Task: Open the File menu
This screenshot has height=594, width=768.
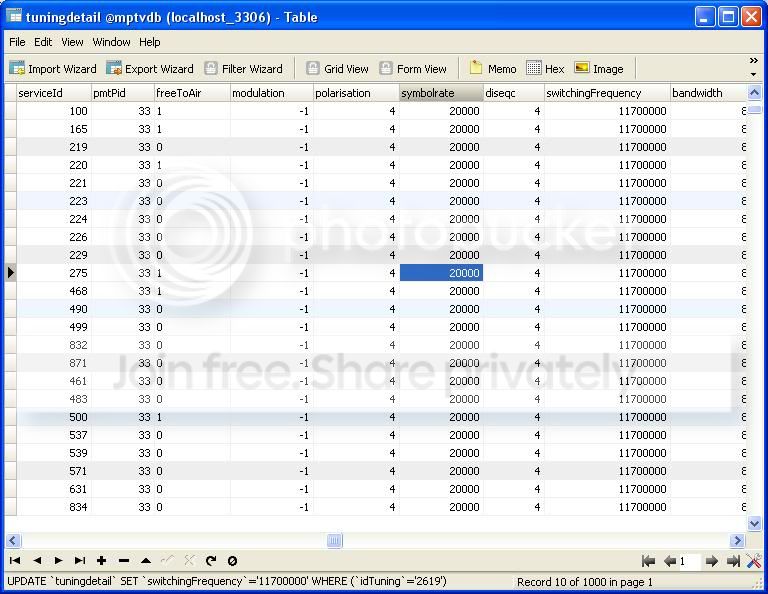Action: point(17,42)
